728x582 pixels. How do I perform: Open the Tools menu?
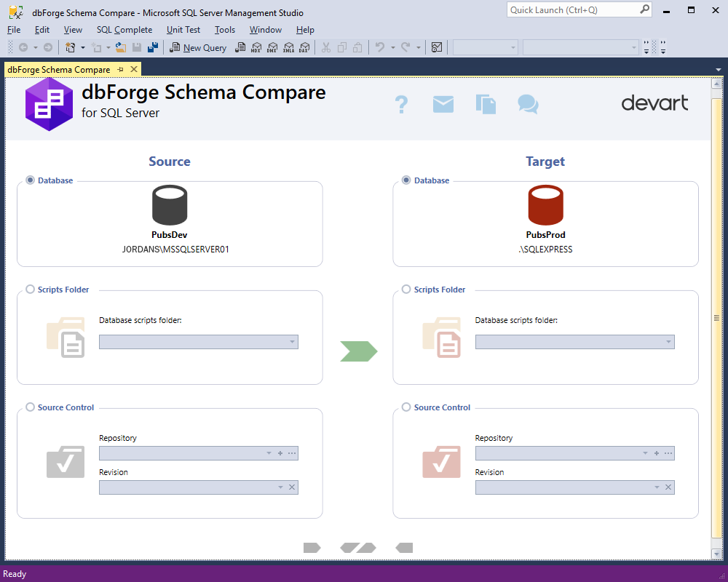[x=225, y=30]
